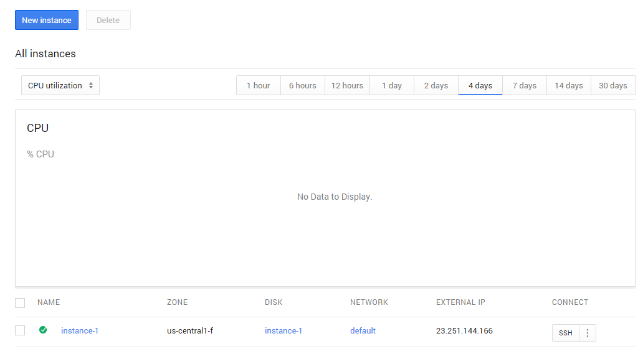Select the 4 days time range tab
Viewport: 643px width, 364px height.
pyautogui.click(x=480, y=86)
